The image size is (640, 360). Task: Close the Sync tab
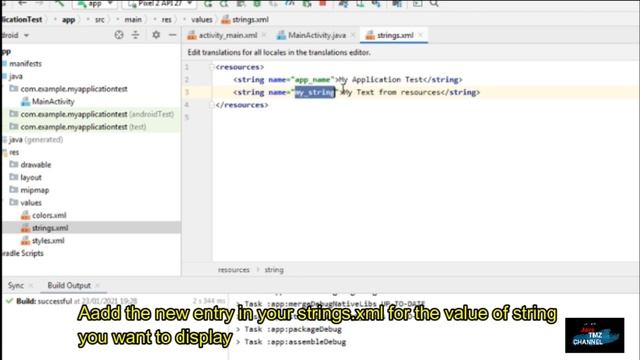click(x=31, y=286)
